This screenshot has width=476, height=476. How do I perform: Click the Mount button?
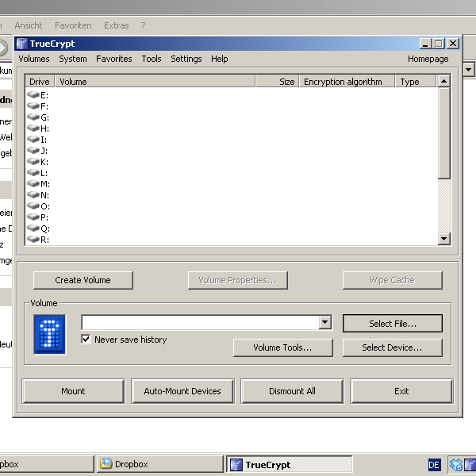73,391
